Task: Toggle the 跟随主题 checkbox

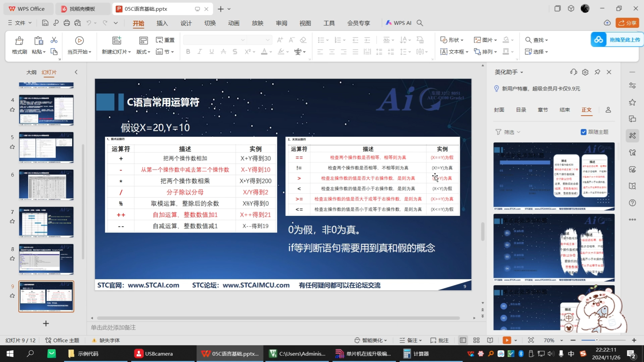Action: pyautogui.click(x=584, y=132)
